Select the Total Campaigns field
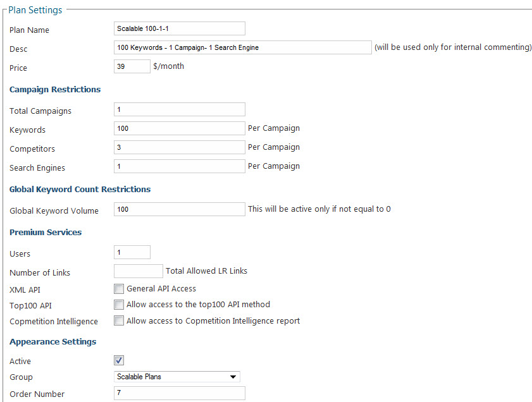This screenshot has height=402, width=532. coord(179,109)
